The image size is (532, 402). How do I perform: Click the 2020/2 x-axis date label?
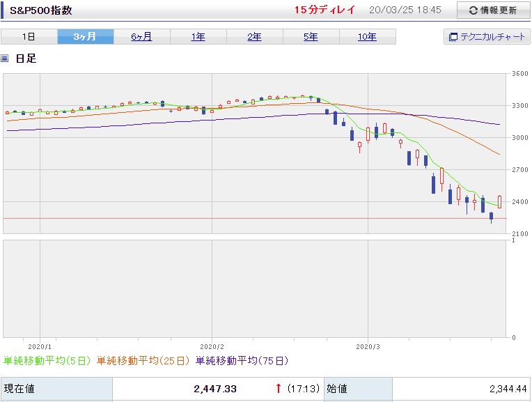coord(212,347)
